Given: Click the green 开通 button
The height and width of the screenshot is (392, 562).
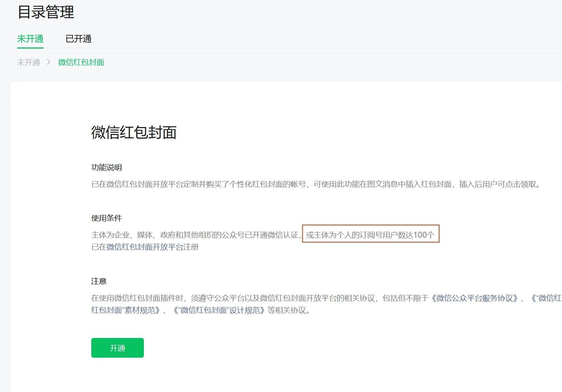Looking at the screenshot, I should pyautogui.click(x=118, y=348).
